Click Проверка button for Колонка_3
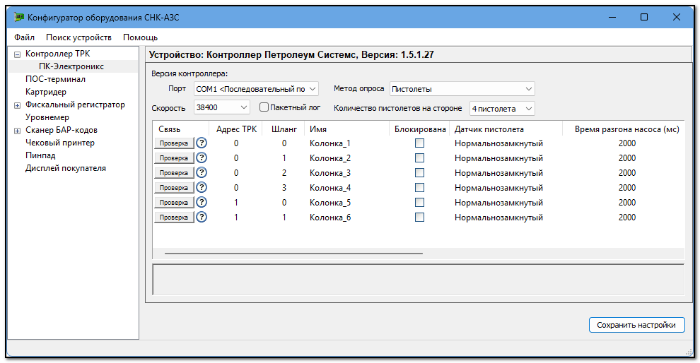The height and width of the screenshot is (363, 700). 174,173
